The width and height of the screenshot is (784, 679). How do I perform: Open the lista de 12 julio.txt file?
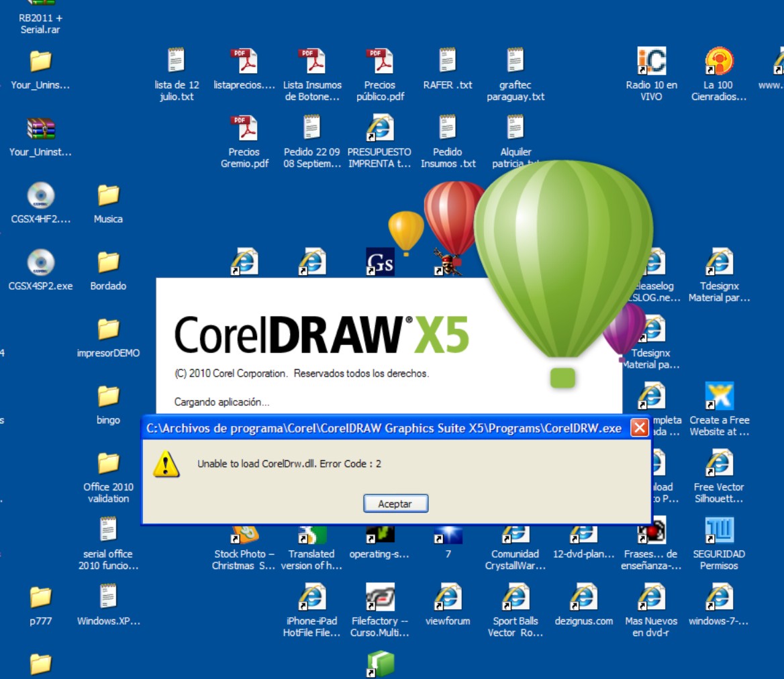(177, 62)
